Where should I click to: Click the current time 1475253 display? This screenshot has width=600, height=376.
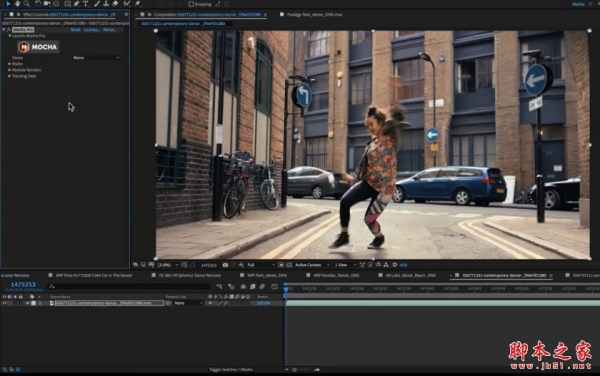(23, 285)
